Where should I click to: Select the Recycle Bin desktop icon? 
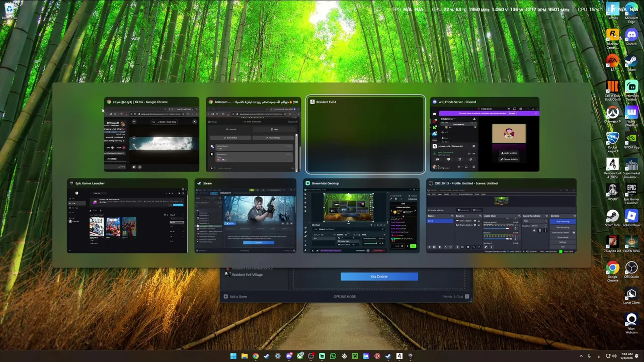9,11
